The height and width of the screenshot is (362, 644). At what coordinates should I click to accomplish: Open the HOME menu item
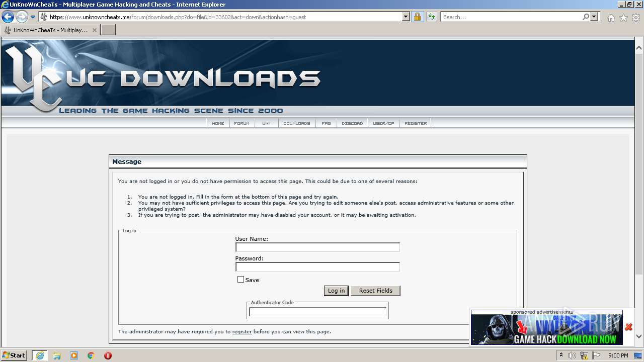click(218, 123)
